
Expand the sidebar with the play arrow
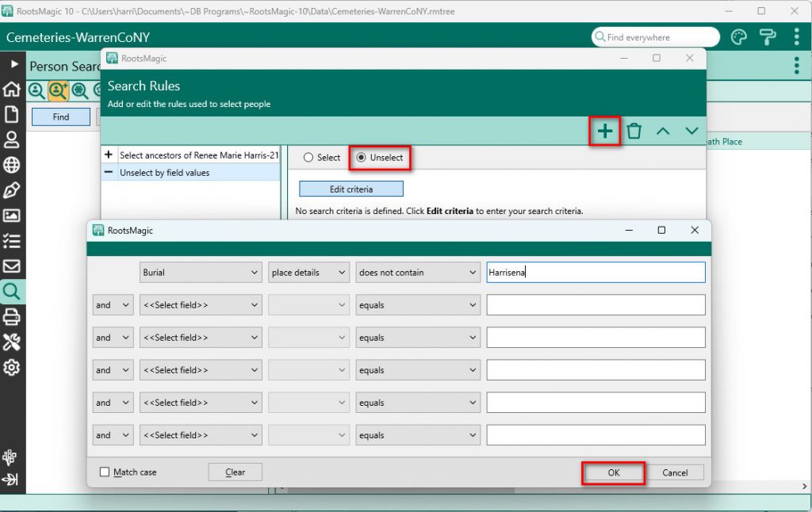click(x=14, y=63)
